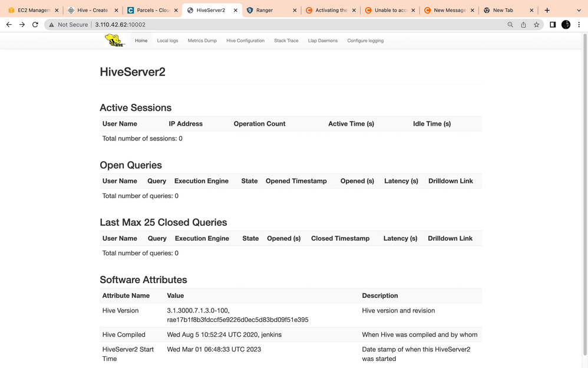Click the Idle Time (s) column header
The image size is (588, 368).
click(x=432, y=123)
